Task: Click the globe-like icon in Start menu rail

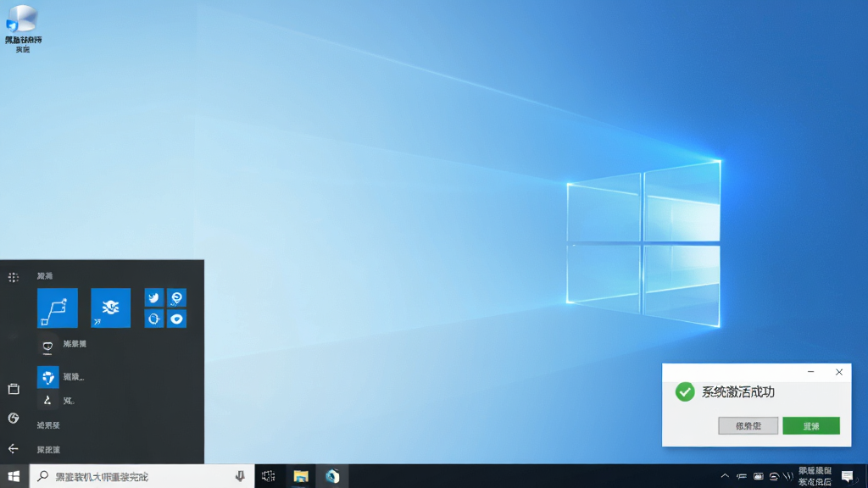Action: pyautogui.click(x=14, y=418)
